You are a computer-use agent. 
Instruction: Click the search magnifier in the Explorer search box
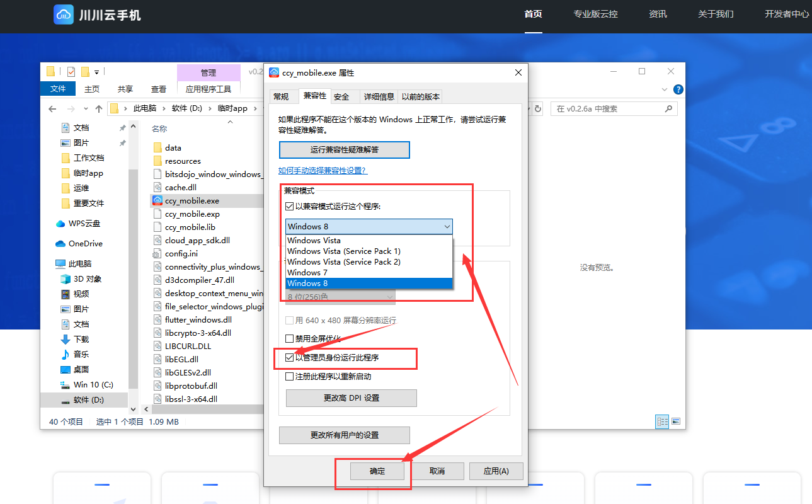[669, 108]
